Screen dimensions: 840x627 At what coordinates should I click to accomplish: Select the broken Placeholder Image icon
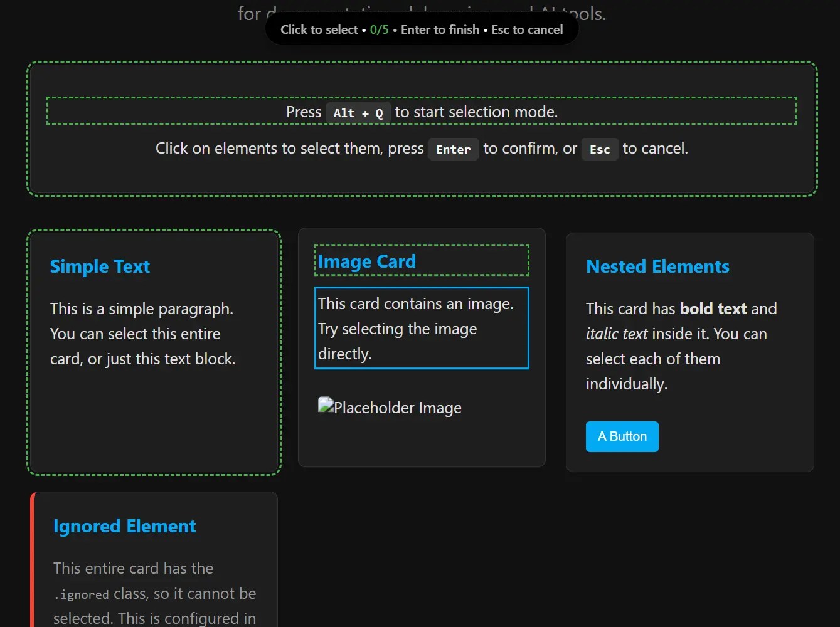pyautogui.click(x=389, y=407)
